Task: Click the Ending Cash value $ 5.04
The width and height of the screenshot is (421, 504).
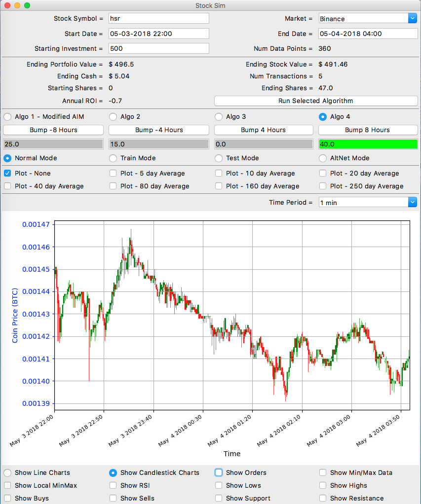Action: tap(119, 76)
